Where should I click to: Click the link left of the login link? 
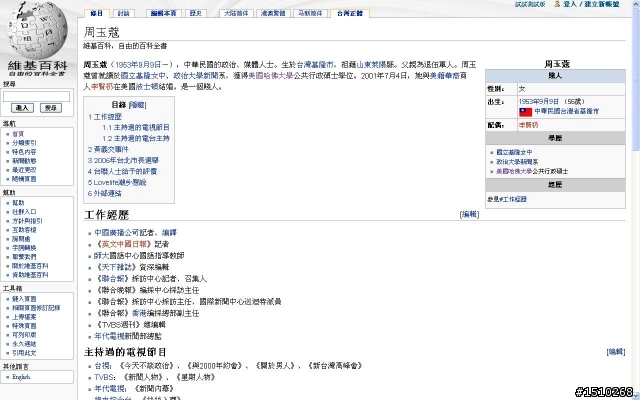[530, 4]
